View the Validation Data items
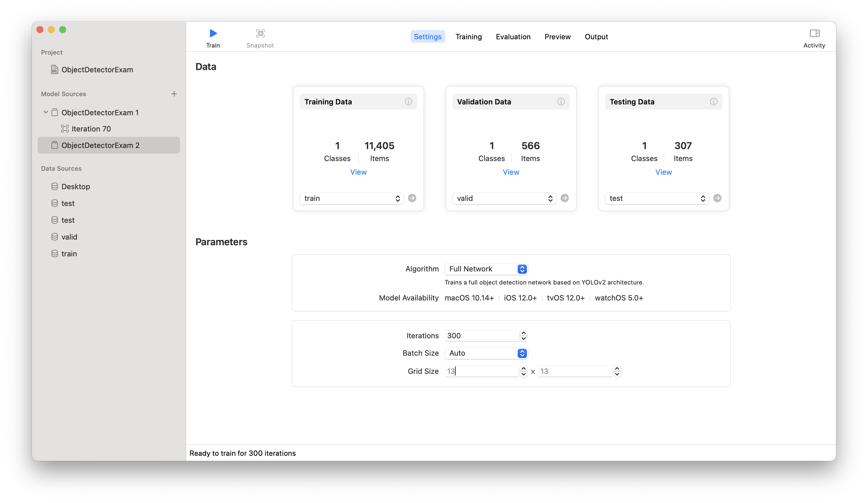This screenshot has height=503, width=868. 511,172
